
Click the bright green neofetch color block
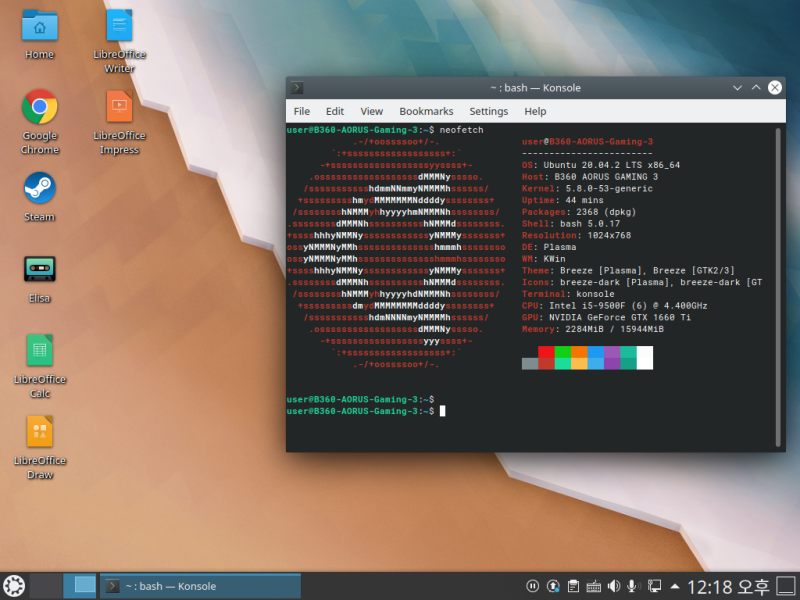pyautogui.click(x=562, y=352)
